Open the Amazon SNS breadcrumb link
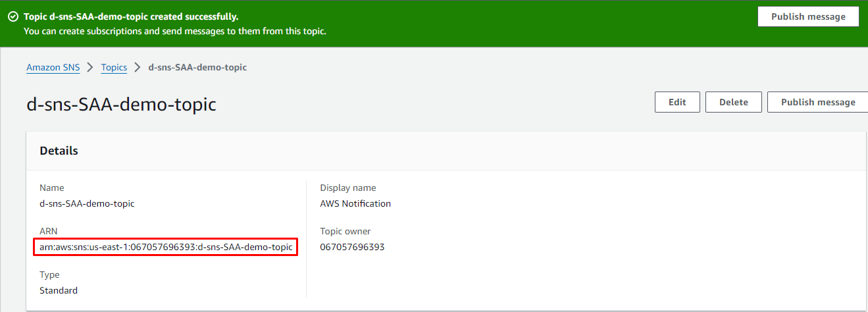The image size is (868, 312). point(53,67)
